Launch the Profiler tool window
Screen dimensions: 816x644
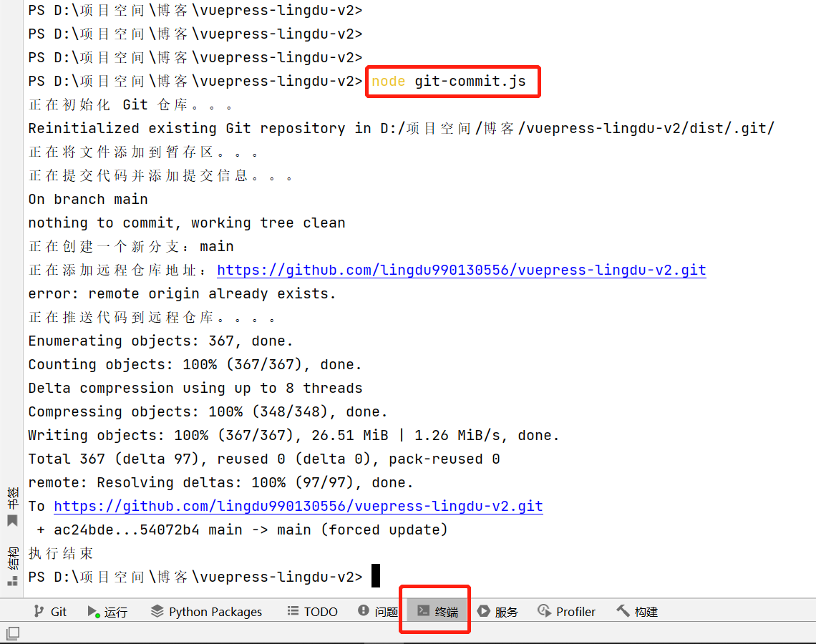pyautogui.click(x=566, y=612)
